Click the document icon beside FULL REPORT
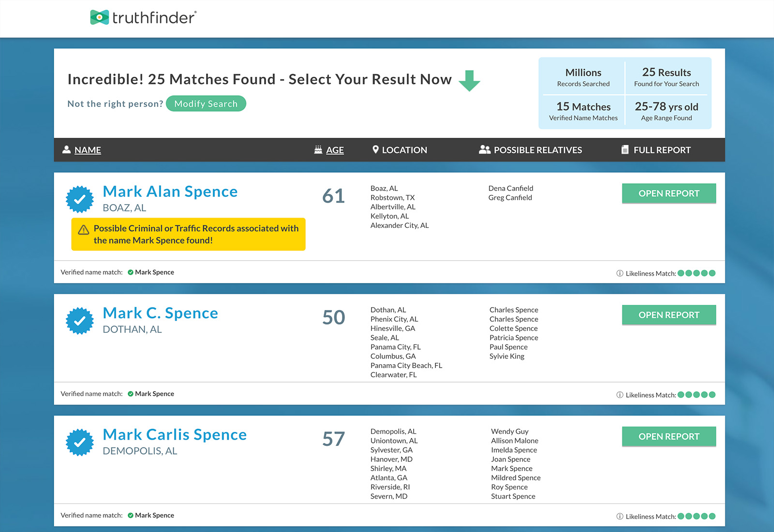 [625, 150]
